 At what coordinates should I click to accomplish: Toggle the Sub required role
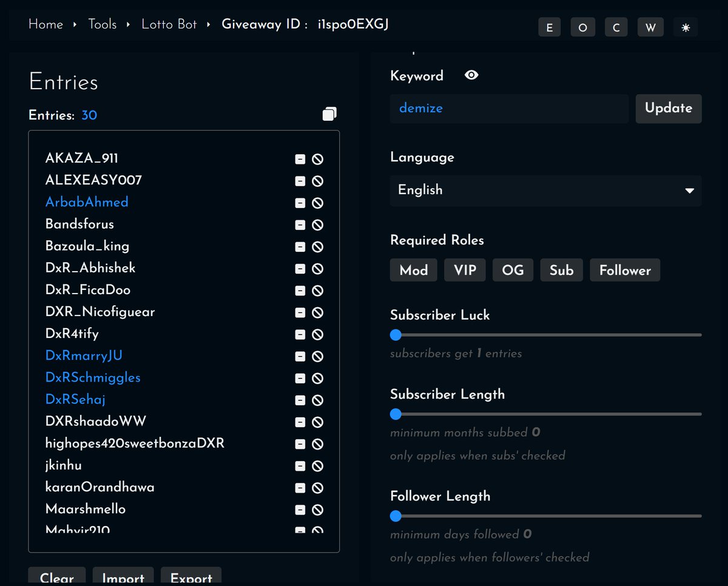(x=562, y=270)
